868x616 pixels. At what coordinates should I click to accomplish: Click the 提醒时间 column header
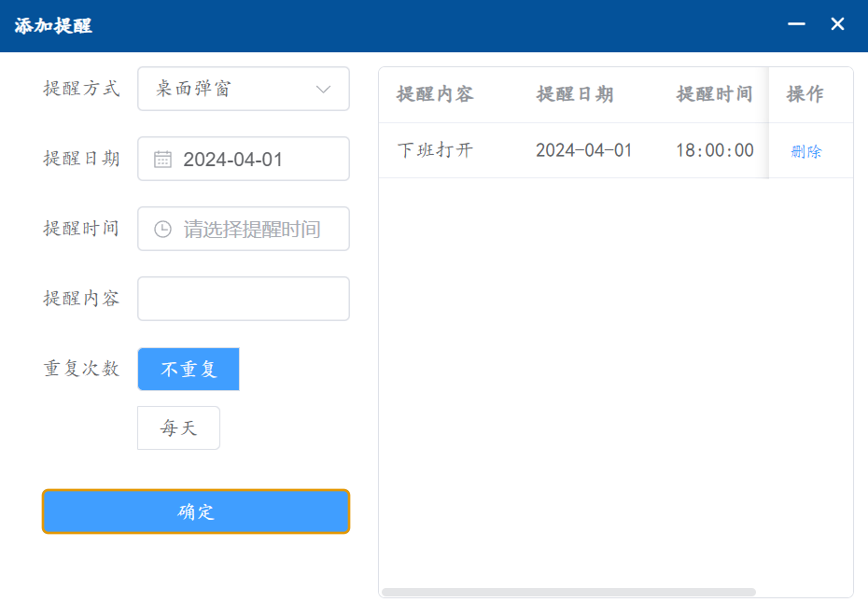click(x=714, y=94)
